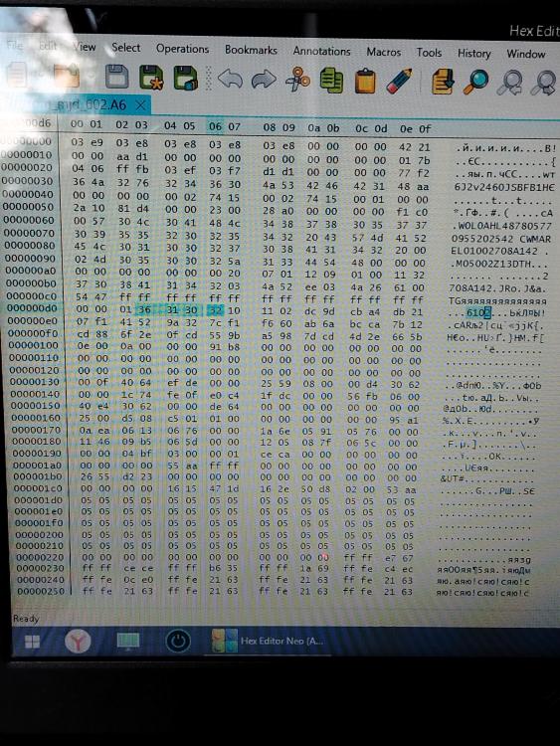This screenshot has width=560, height=746.
Task: Click the Windows Start button on taskbar
Action: point(33,642)
